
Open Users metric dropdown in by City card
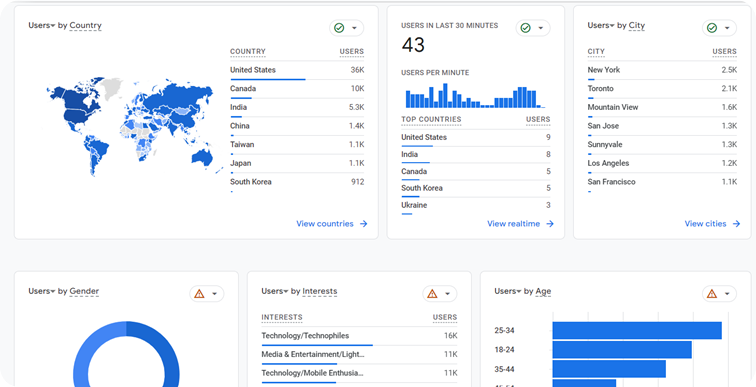pos(601,26)
